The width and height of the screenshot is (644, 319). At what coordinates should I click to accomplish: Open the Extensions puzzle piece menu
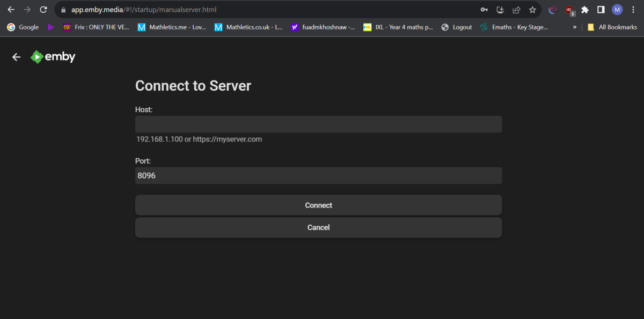(585, 10)
